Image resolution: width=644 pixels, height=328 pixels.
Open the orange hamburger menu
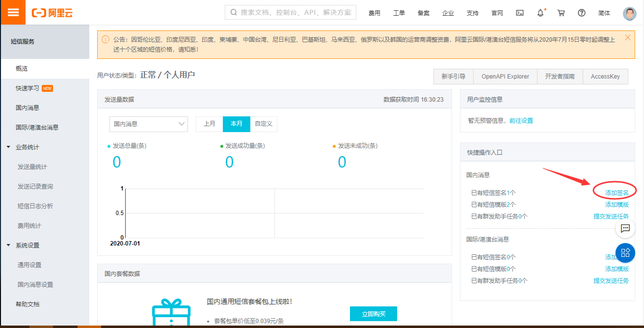click(x=13, y=12)
